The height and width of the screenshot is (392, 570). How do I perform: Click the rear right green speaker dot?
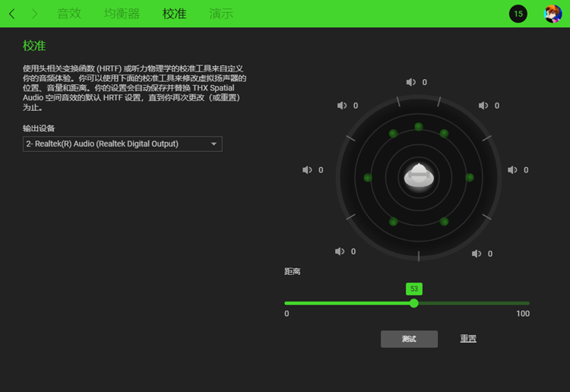coord(444,221)
